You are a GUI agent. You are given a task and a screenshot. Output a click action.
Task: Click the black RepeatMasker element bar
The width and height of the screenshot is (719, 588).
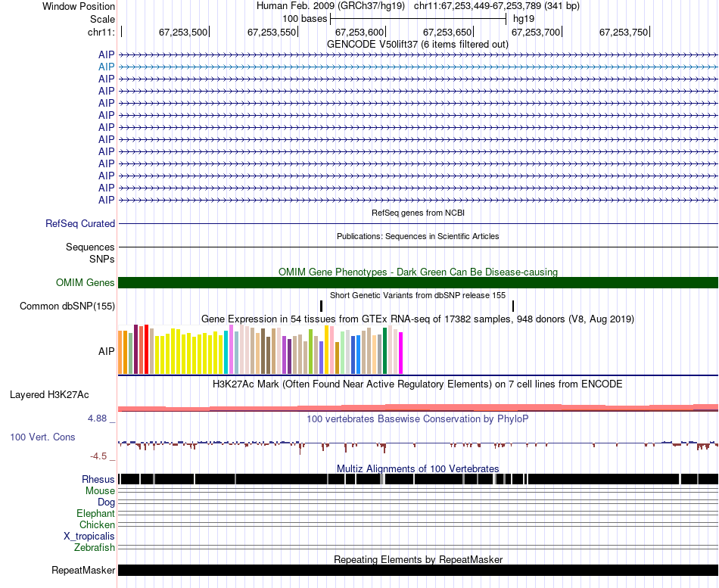tap(419, 570)
